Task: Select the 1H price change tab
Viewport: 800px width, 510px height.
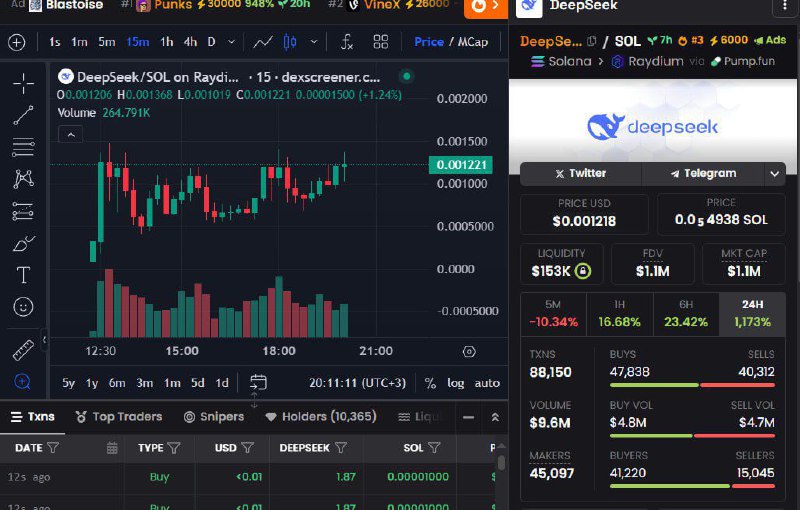Action: 619,314
